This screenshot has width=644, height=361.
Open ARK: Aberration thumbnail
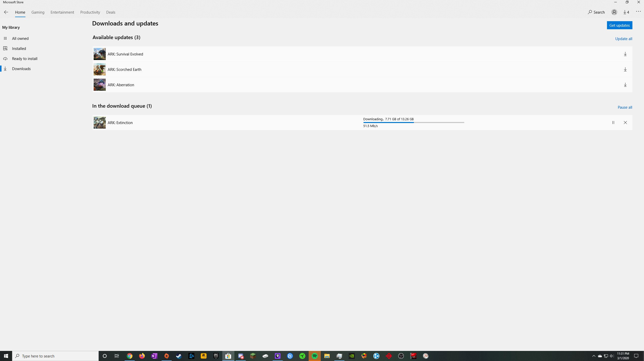[x=100, y=85]
